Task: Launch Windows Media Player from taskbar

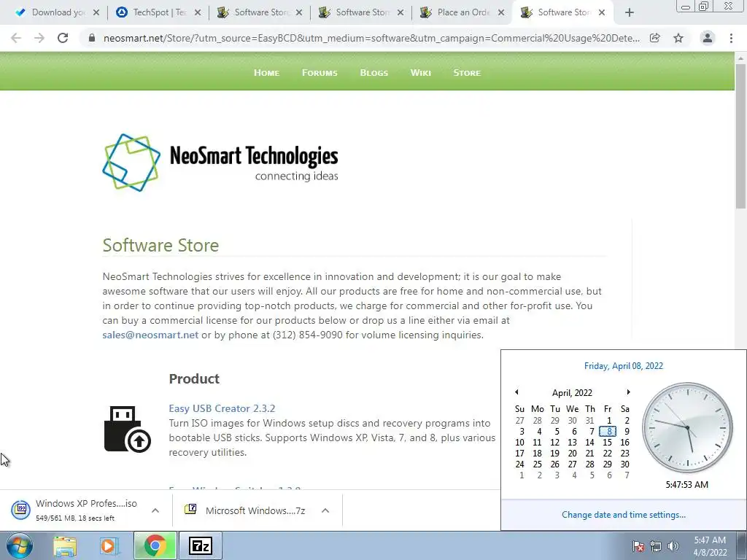Action: (x=109, y=546)
